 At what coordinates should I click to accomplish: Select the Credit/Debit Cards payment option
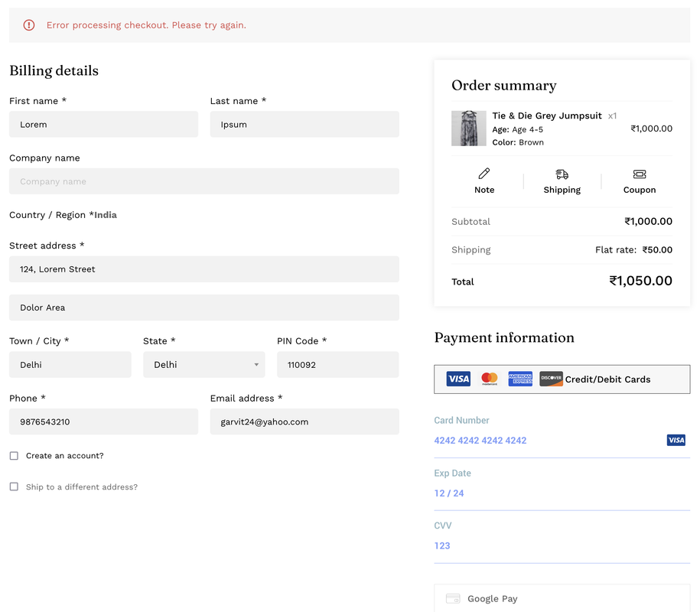[562, 379]
